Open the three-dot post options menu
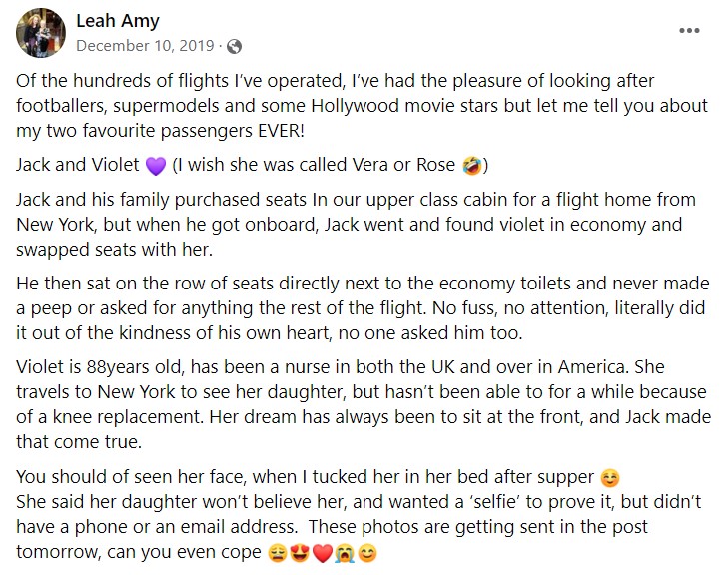 point(689,31)
